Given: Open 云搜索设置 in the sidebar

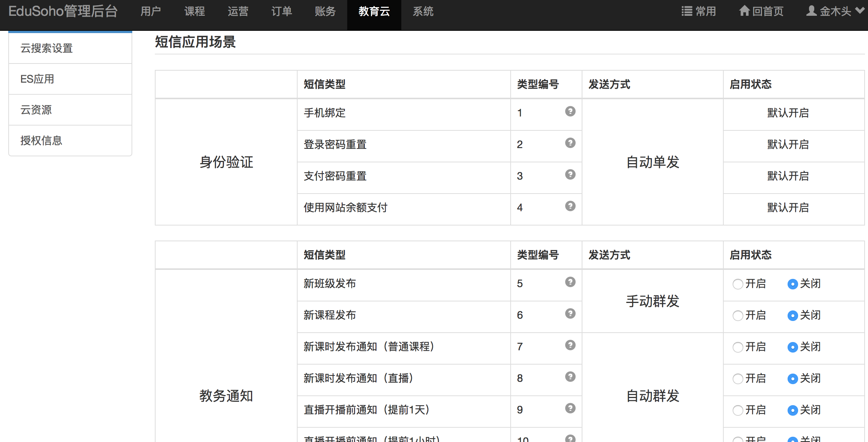Looking at the screenshot, I should [x=47, y=48].
